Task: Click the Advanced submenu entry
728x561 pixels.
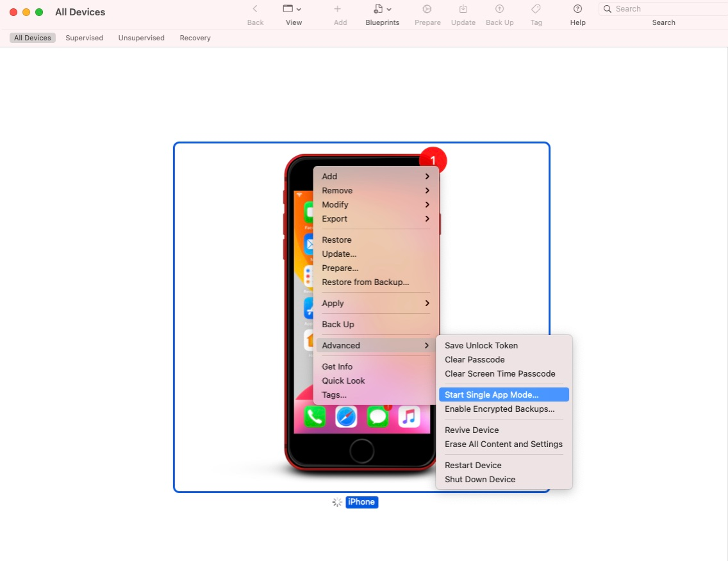Action: point(376,346)
